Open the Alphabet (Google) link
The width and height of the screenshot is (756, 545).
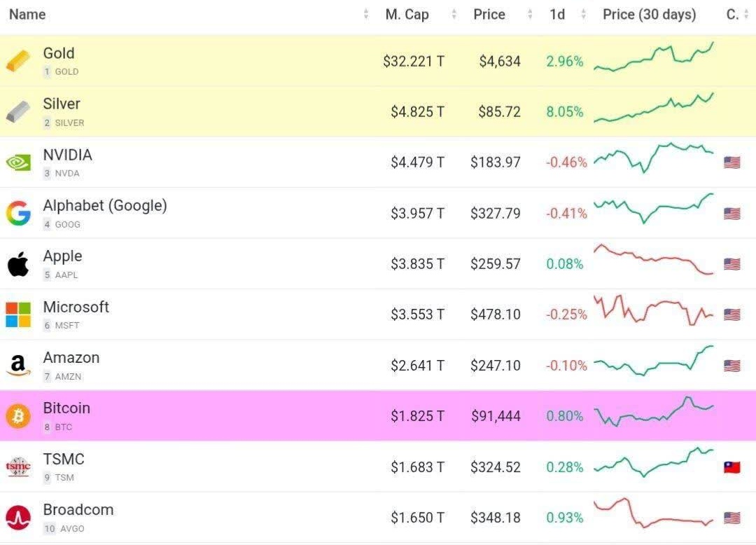click(x=105, y=206)
